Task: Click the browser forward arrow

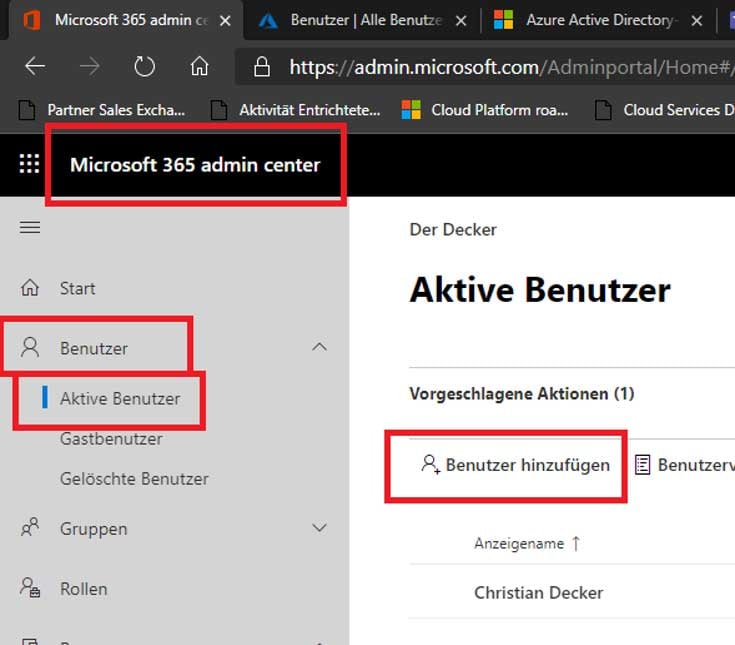Action: click(x=90, y=66)
